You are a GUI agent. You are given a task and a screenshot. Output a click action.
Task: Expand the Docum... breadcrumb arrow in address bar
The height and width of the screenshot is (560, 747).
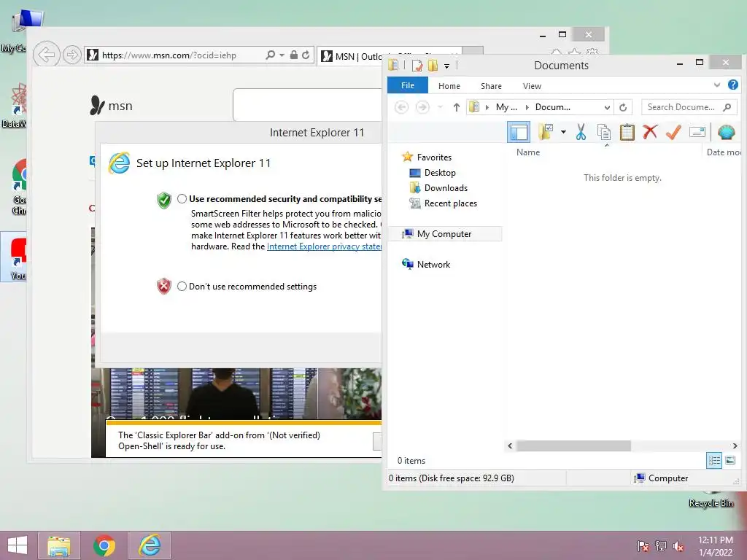click(527, 108)
